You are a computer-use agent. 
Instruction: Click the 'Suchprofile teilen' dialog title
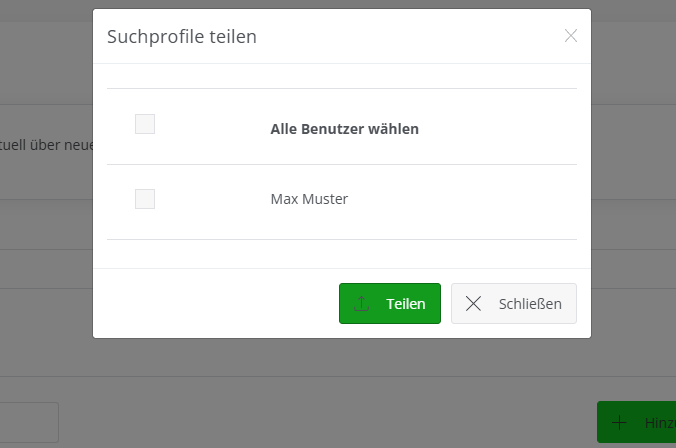click(182, 37)
